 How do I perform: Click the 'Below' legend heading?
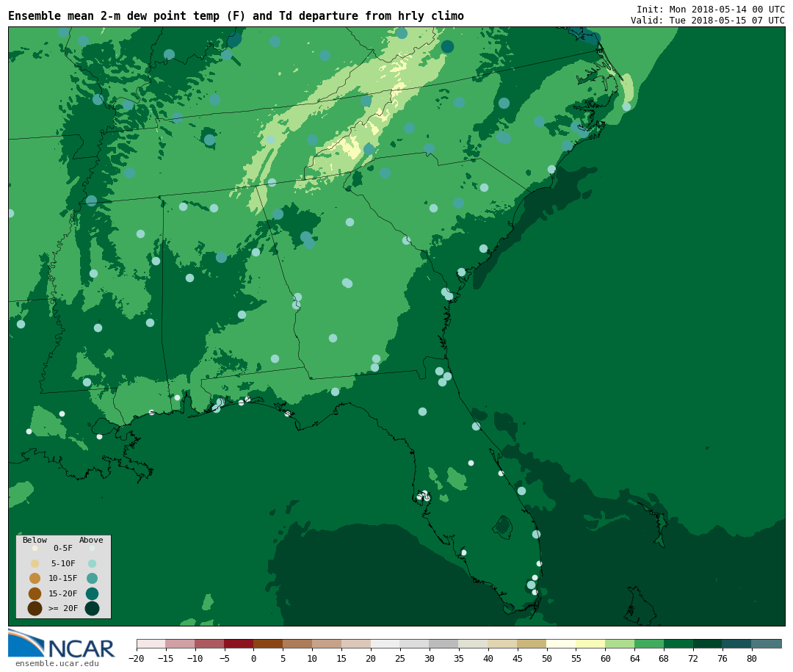pos(35,540)
